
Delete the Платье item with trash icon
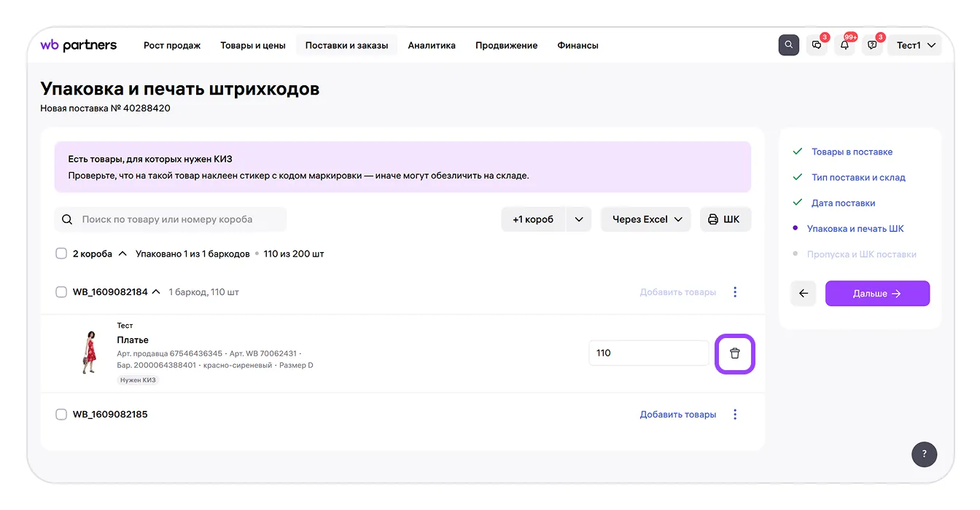click(x=735, y=353)
